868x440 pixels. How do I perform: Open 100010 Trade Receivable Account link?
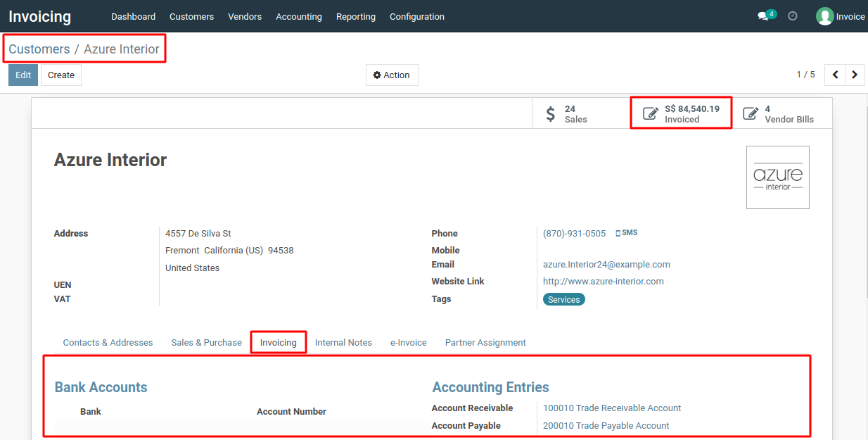tap(612, 408)
